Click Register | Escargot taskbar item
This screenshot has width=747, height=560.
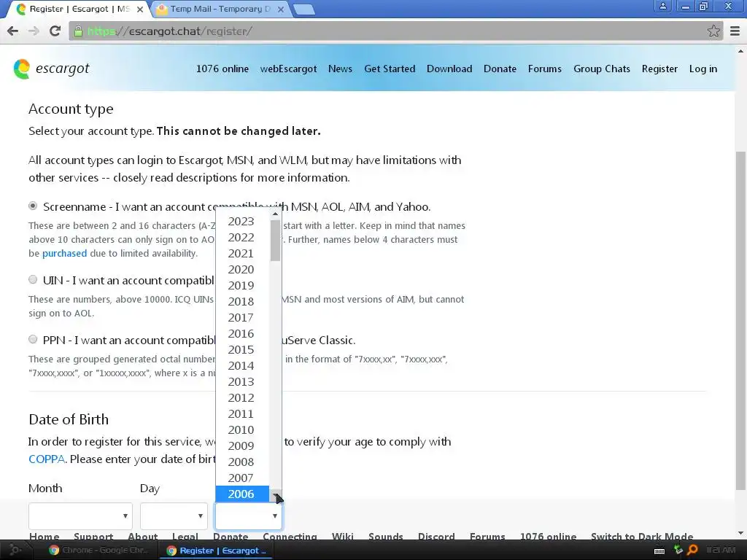tap(217, 551)
